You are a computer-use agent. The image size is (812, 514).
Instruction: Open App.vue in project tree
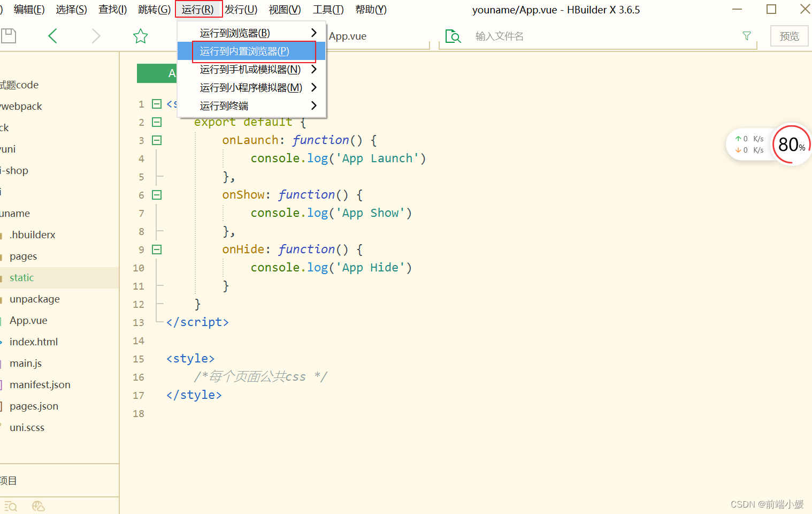pos(28,320)
